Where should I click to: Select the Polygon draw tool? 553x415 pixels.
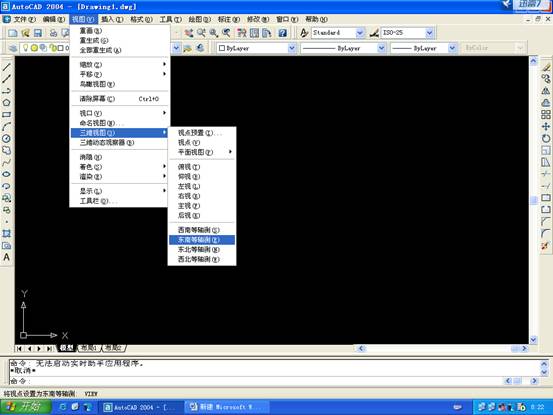coord(6,103)
